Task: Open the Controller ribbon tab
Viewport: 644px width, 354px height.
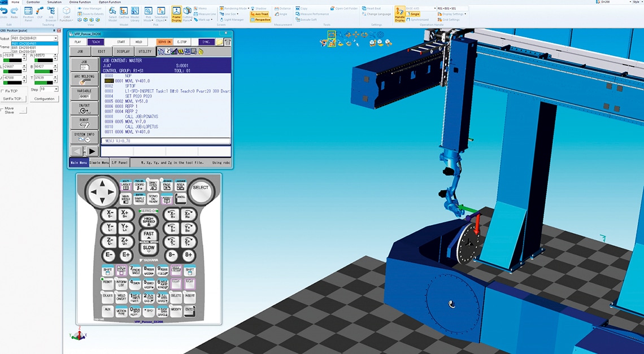Action: pos(33,2)
